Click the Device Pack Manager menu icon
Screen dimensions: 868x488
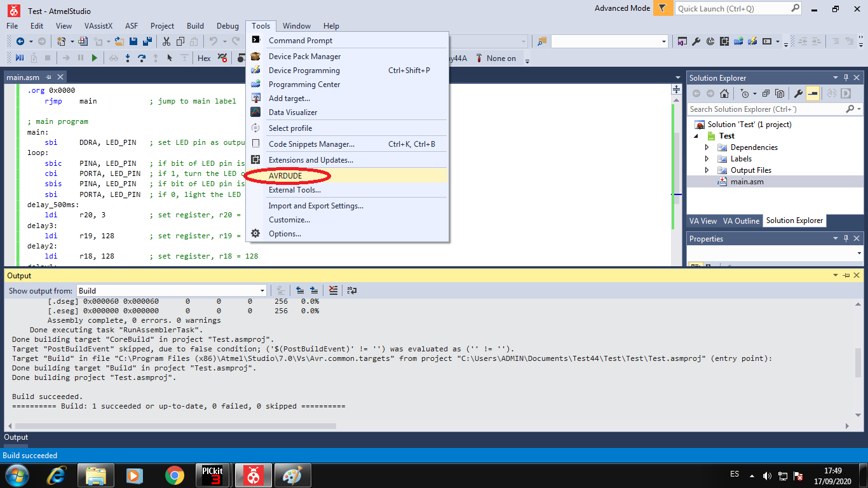(x=255, y=57)
